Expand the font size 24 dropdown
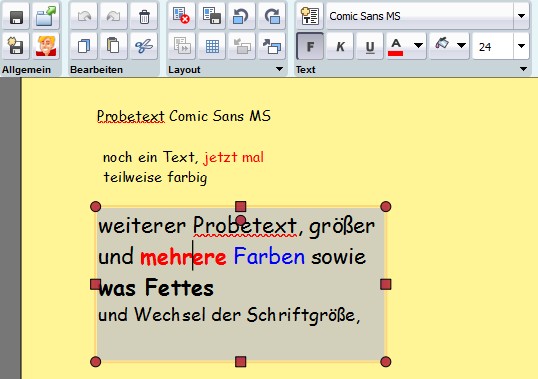Screen dimensions: 538x379 coord(521,46)
